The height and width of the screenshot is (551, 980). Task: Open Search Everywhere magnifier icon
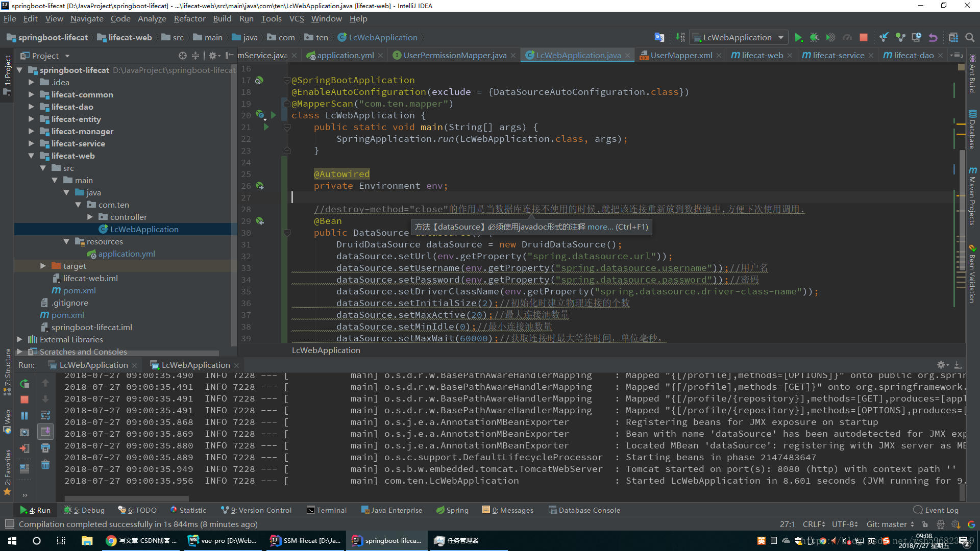pyautogui.click(x=970, y=38)
